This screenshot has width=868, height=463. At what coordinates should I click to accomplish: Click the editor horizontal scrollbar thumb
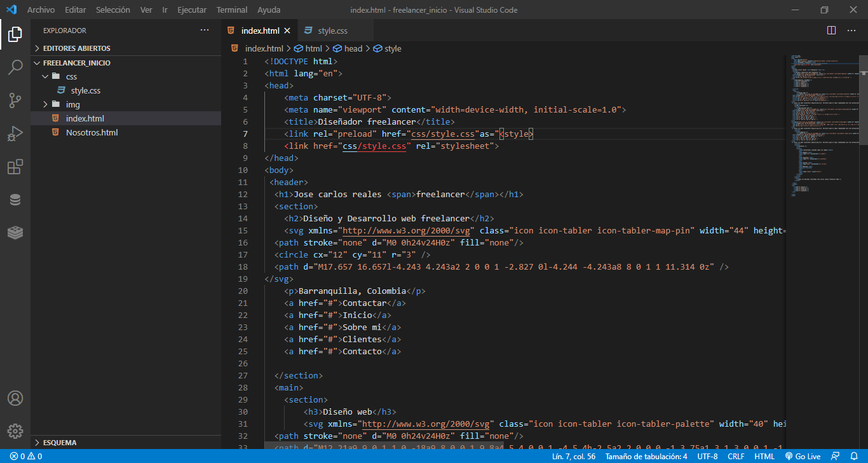384,446
